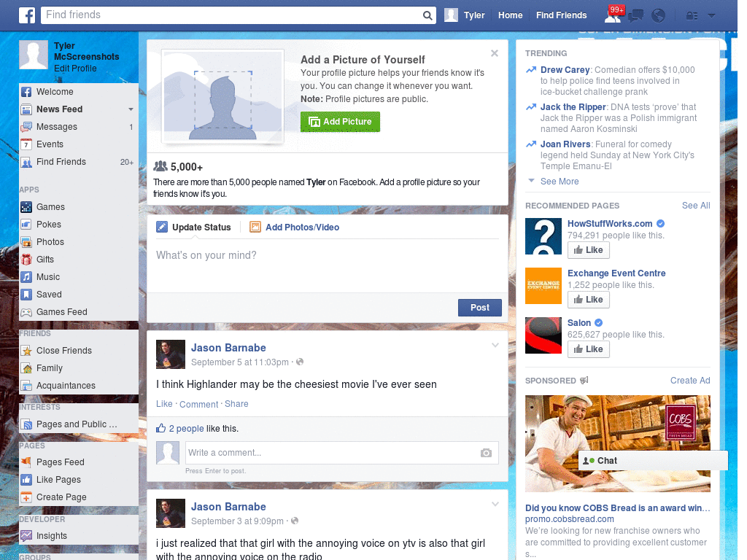
Task: Click the Find Friends sidebar icon
Action: point(27,162)
